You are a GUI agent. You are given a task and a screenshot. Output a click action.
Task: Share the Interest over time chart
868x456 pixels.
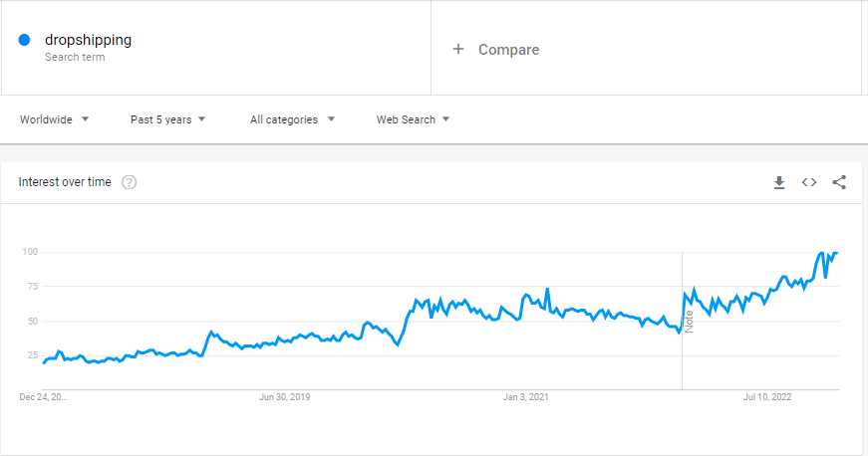pos(839,182)
